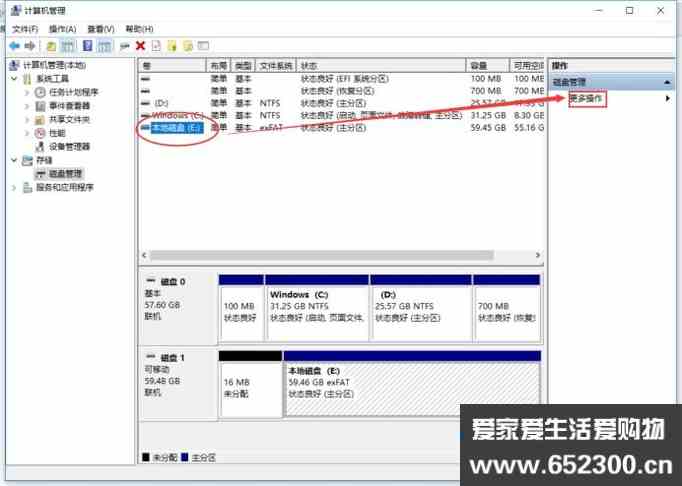Screen dimensions: 682x486
Task: Click the second yellow folder toolbar icon
Action: pos(188,46)
